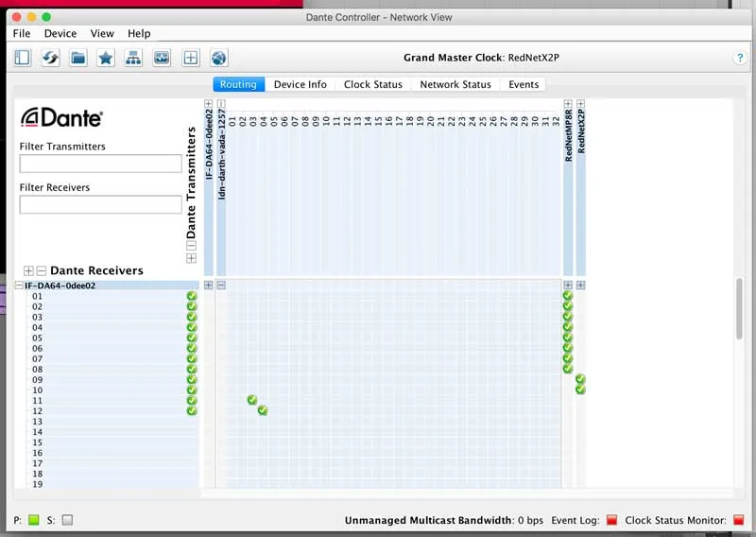Click status checkmark beside receiver channel 12 label
Viewport: 756px width, 537px height.
pos(192,411)
